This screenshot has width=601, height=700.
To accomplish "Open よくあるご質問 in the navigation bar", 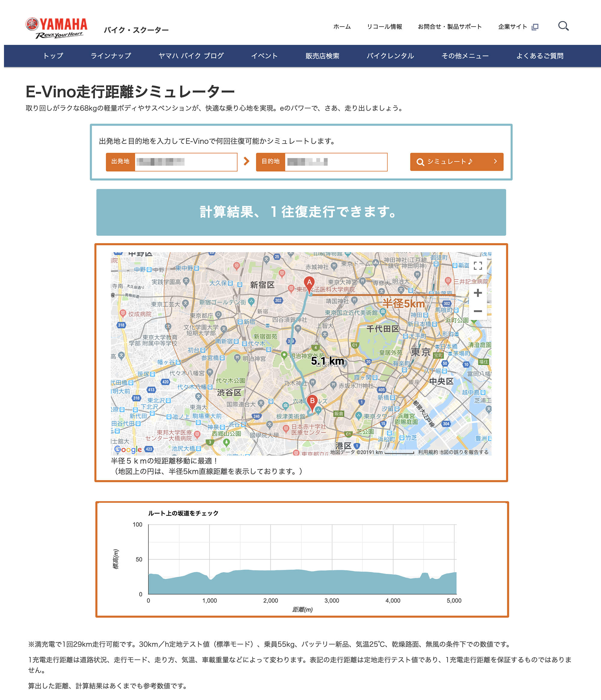I will click(x=539, y=56).
